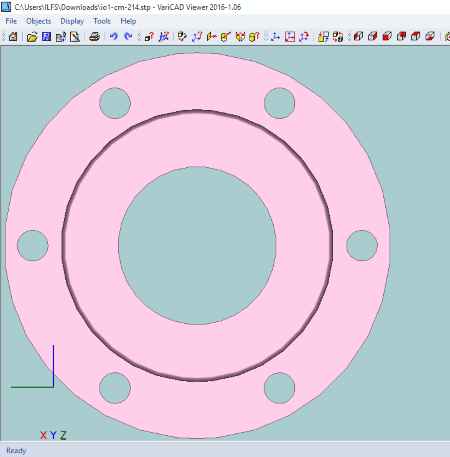The height and width of the screenshot is (457, 450).
Task: Click the yellow squares swap icon
Action: [323, 36]
